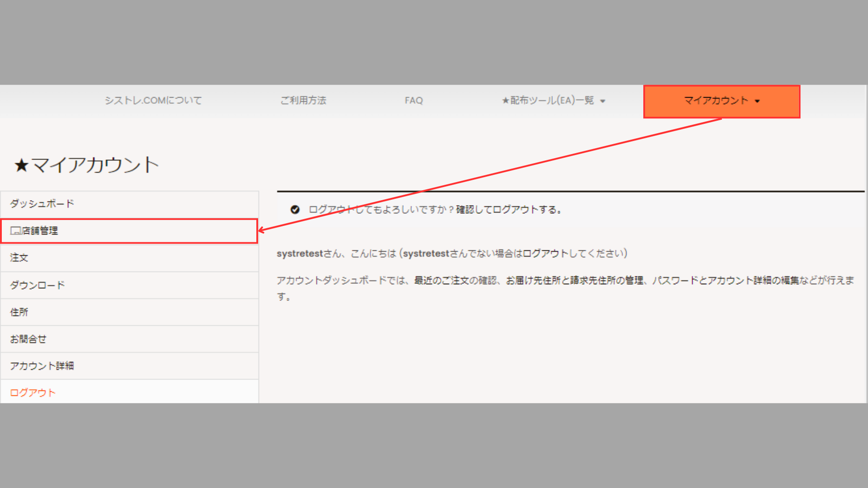
Task: Open the シストレ.COMについて menu item
Action: tap(153, 100)
